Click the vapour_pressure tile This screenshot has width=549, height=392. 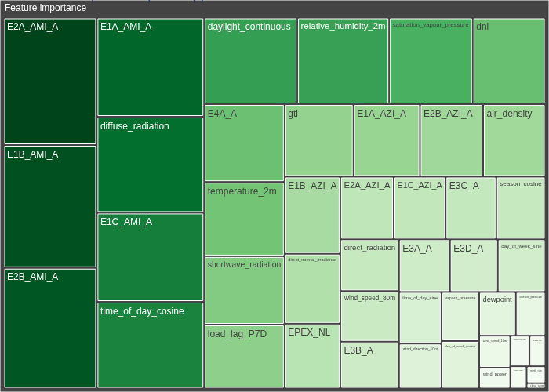pos(460,317)
